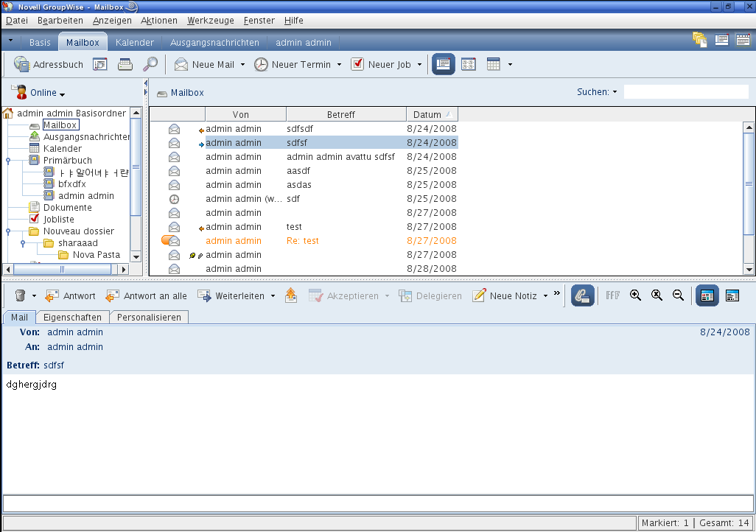Image resolution: width=756 pixels, height=532 pixels.
Task: Click the zoom reset magnifier icon
Action: pyautogui.click(x=657, y=295)
